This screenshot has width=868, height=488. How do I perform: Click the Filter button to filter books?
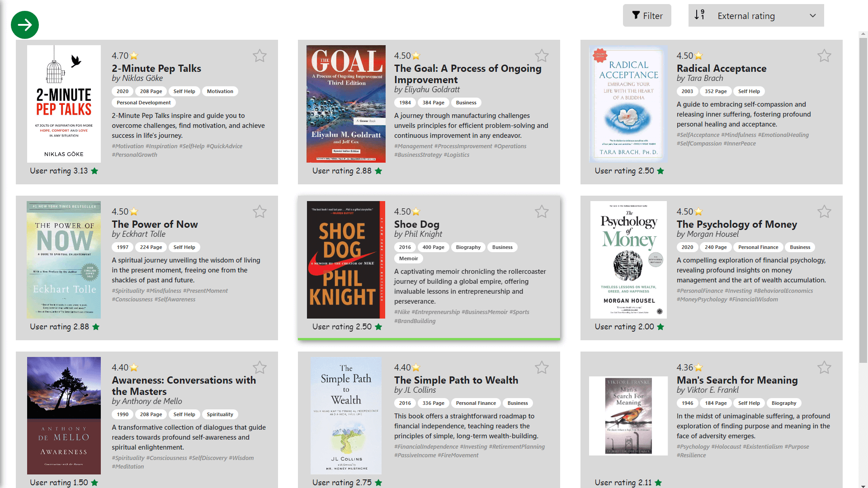[648, 15]
